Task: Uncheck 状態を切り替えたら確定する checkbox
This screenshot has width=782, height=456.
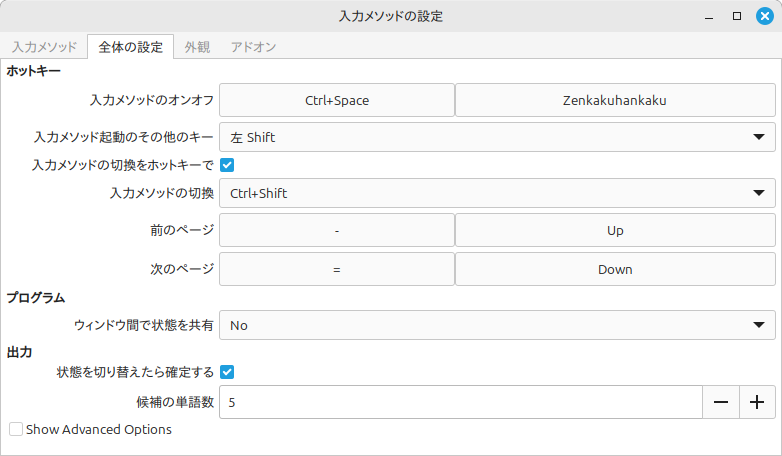Action: click(227, 372)
